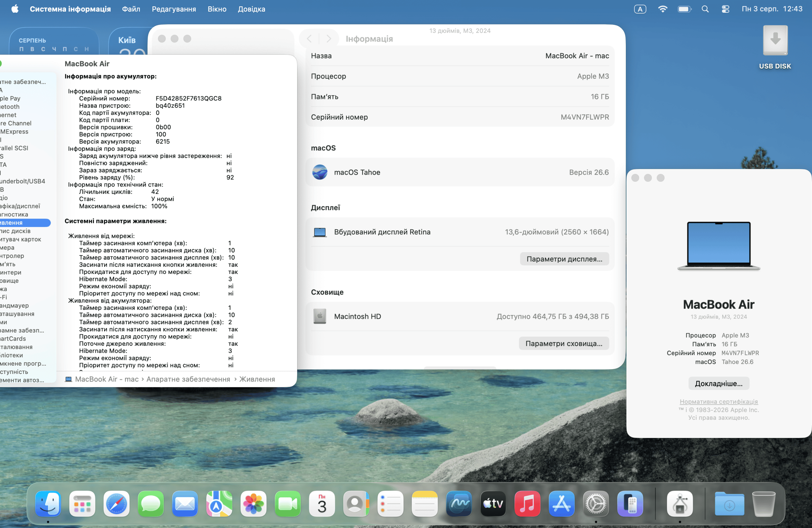Open Control Center in the menu bar
The height and width of the screenshot is (528, 812).
coord(726,9)
